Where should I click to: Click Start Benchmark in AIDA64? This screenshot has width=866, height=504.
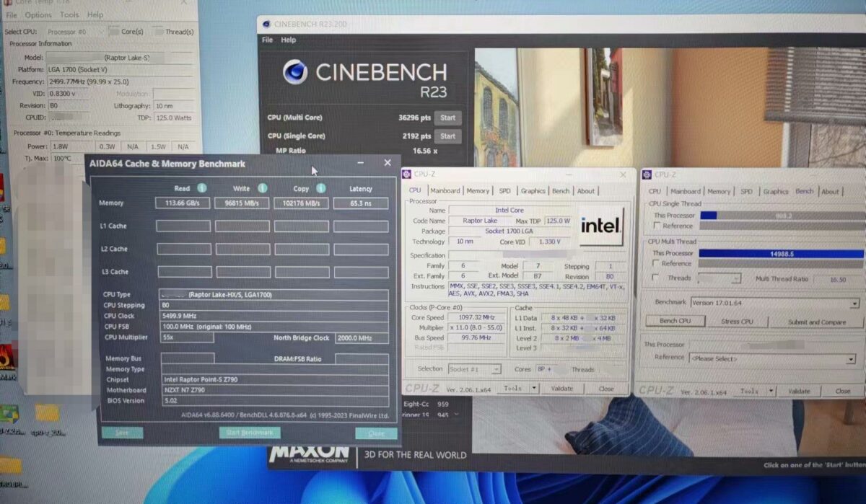[251, 433]
